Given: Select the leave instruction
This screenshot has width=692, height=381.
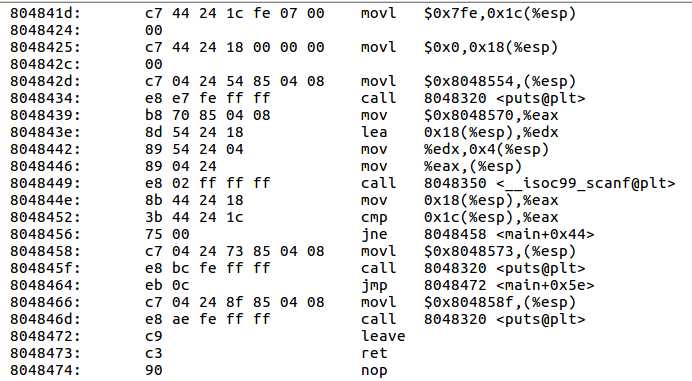Looking at the screenshot, I should point(383,336).
